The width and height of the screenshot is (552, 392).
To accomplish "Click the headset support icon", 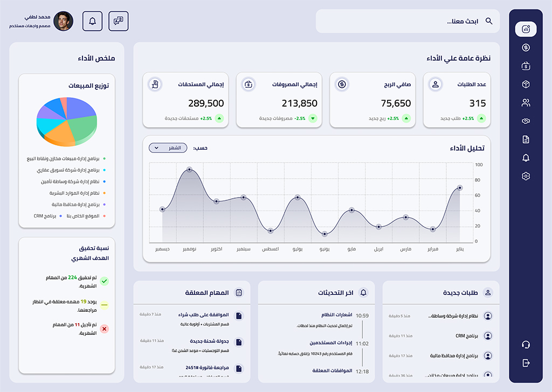I will [526, 345].
